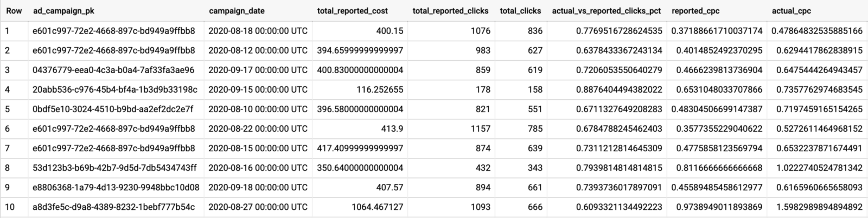868x218 pixels.
Task: Click the Row column header
Action: click(x=14, y=11)
